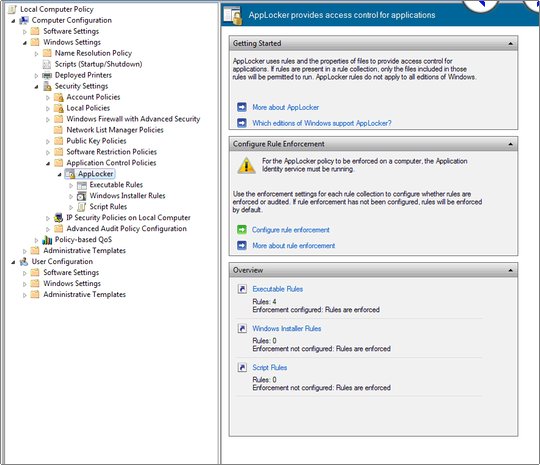Select Application Control Policies label

(x=111, y=163)
